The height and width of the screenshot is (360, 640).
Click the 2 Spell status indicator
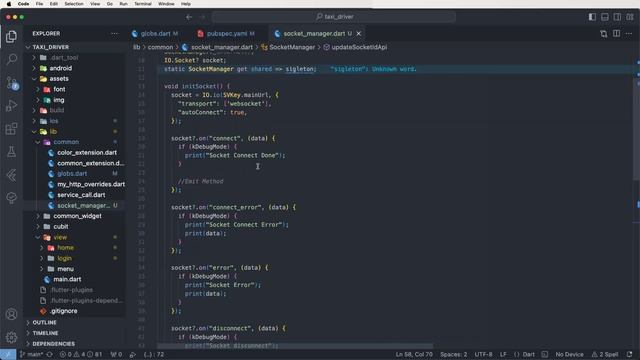[x=605, y=354]
